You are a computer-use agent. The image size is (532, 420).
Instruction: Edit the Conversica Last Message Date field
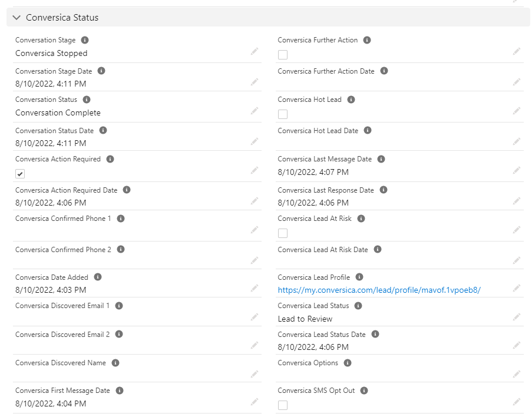coord(517,170)
